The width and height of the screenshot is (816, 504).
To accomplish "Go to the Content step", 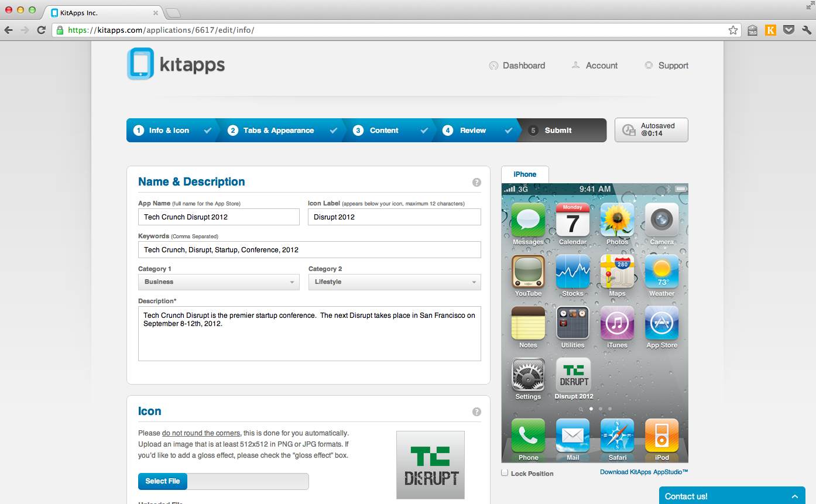I will 389,131.
